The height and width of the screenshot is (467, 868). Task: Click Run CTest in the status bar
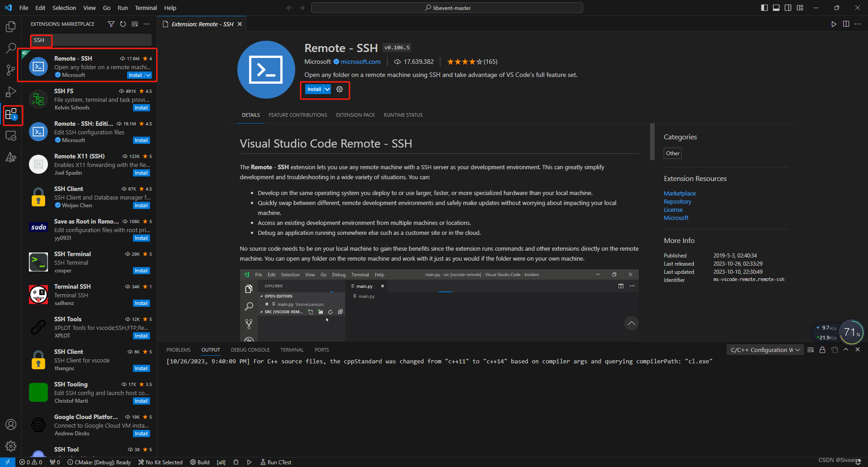(x=276, y=462)
